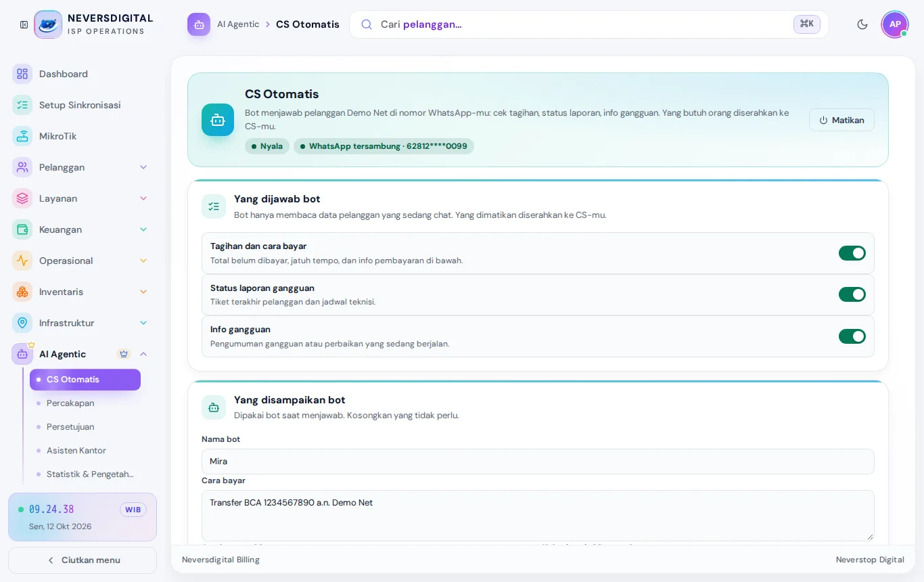
Task: Switch off the Info gangguan toggle
Action: (852, 336)
